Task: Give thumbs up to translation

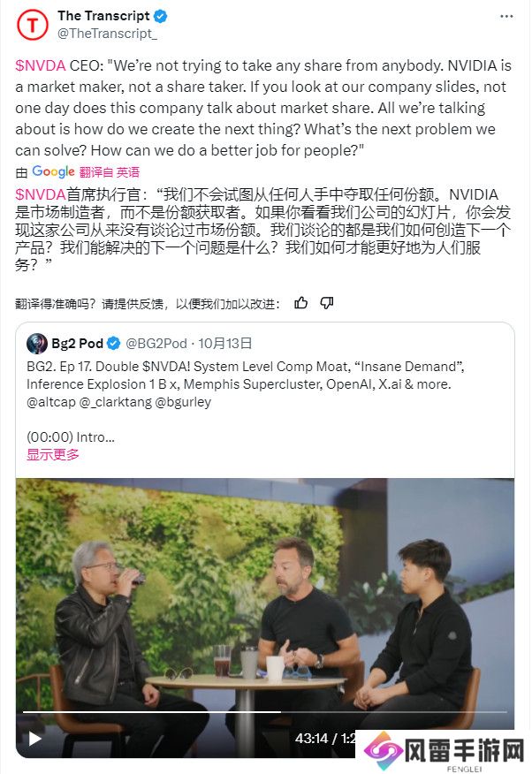Action: [301, 302]
